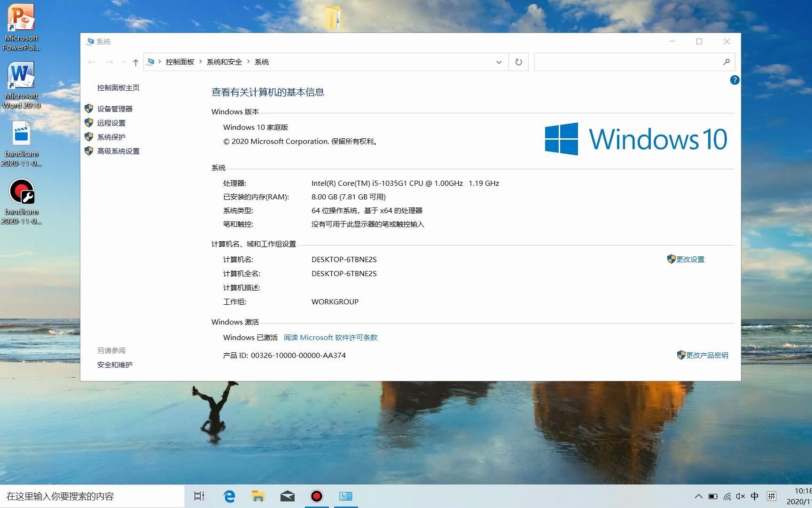812x508 pixels.
Task: Open recent locations dropdown chevron
Action: 124,62
